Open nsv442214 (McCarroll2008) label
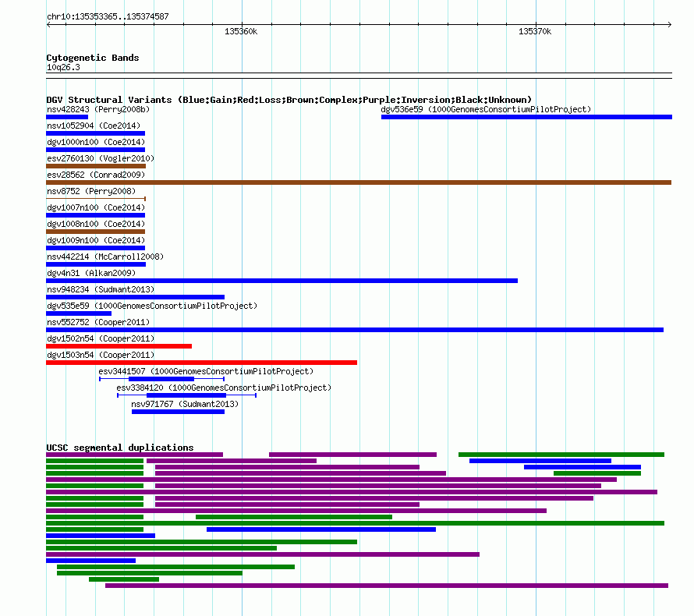 pyautogui.click(x=105, y=257)
